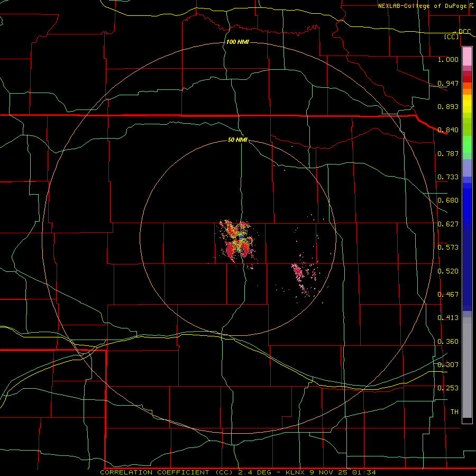The image size is (476, 476).
Task: Click the radar echo cluster at map center
Action: pyautogui.click(x=239, y=241)
